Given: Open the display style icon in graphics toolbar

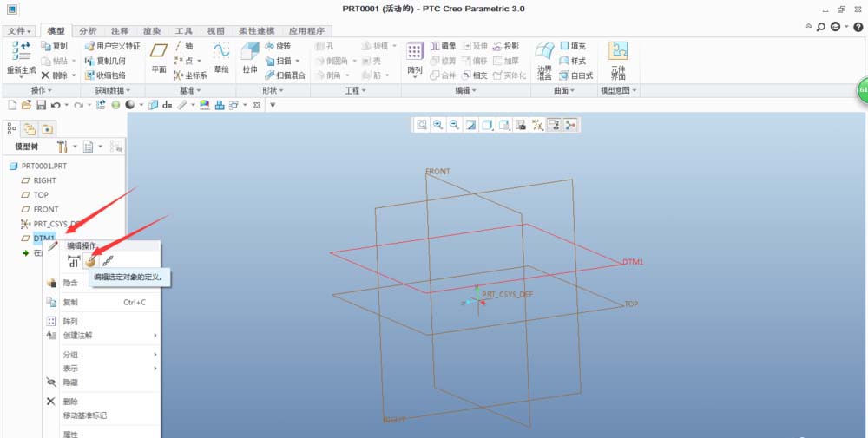Looking at the screenshot, I should [x=487, y=126].
